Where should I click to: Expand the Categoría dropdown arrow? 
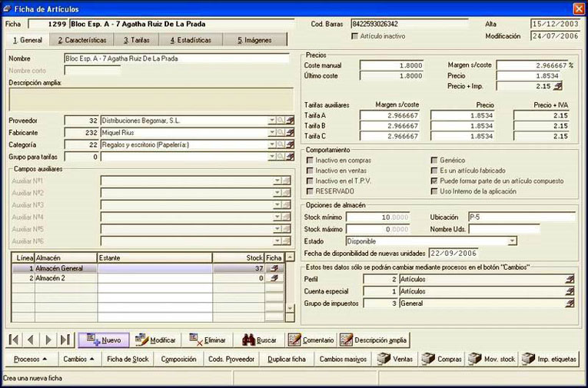coord(272,144)
